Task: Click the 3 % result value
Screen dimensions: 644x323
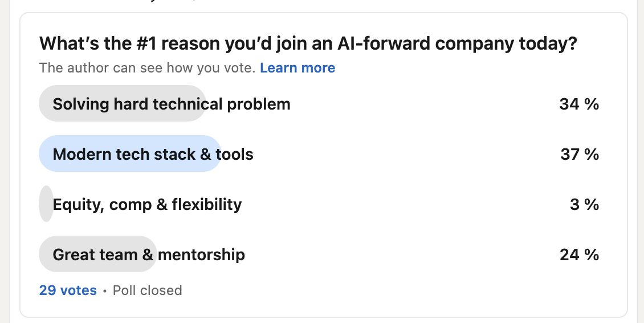Action: (585, 204)
